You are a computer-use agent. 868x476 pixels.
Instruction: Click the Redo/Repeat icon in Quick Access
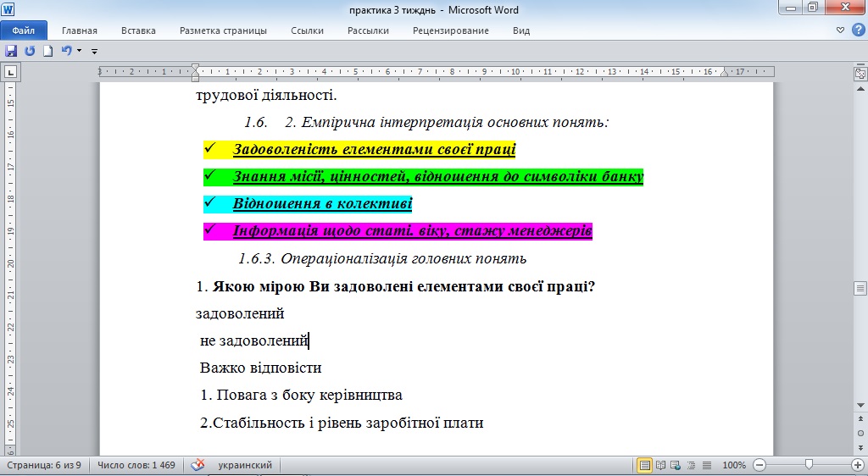tap(30, 51)
